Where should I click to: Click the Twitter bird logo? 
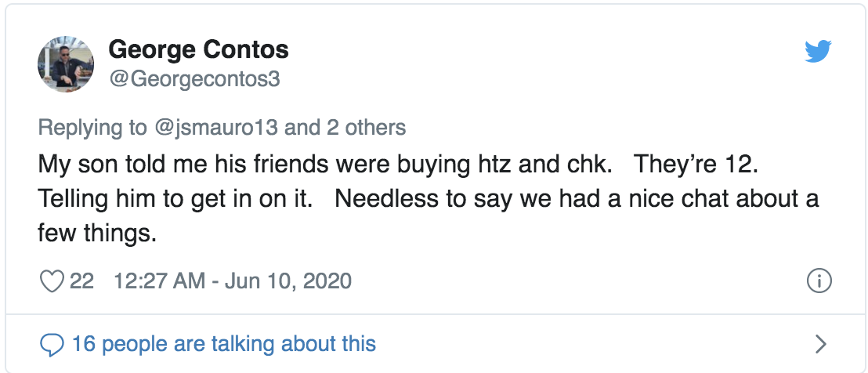[x=819, y=53]
